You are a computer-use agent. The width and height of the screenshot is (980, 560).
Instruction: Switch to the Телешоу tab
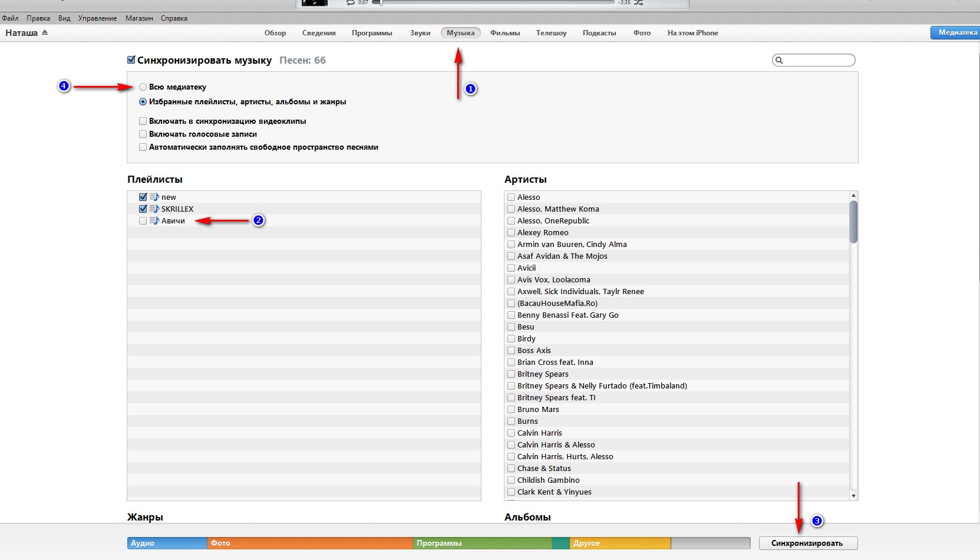pos(551,33)
